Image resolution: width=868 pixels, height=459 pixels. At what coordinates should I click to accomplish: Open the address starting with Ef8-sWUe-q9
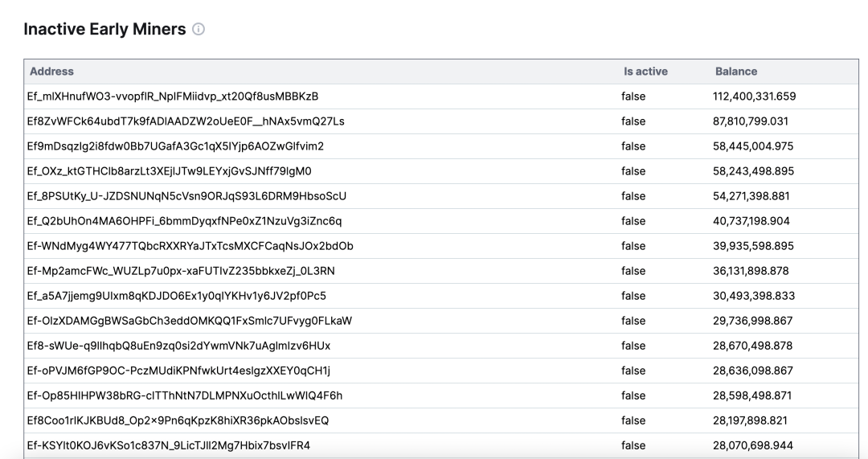pyautogui.click(x=178, y=346)
